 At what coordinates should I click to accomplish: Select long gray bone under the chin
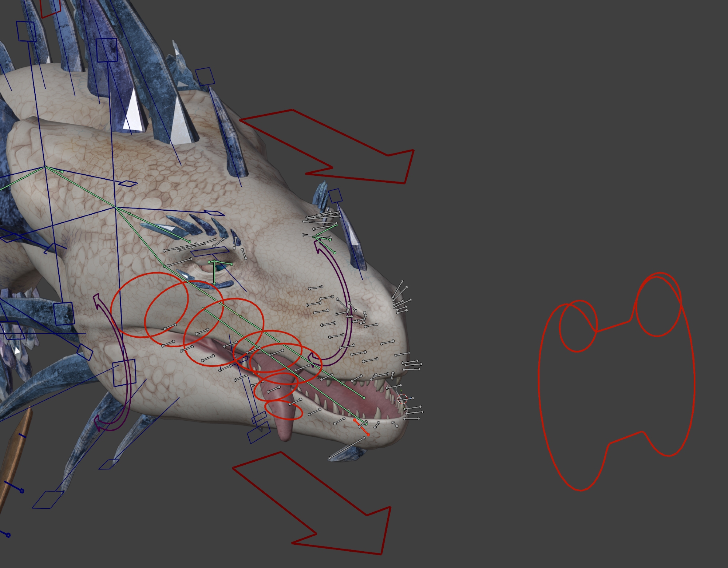pos(347,448)
